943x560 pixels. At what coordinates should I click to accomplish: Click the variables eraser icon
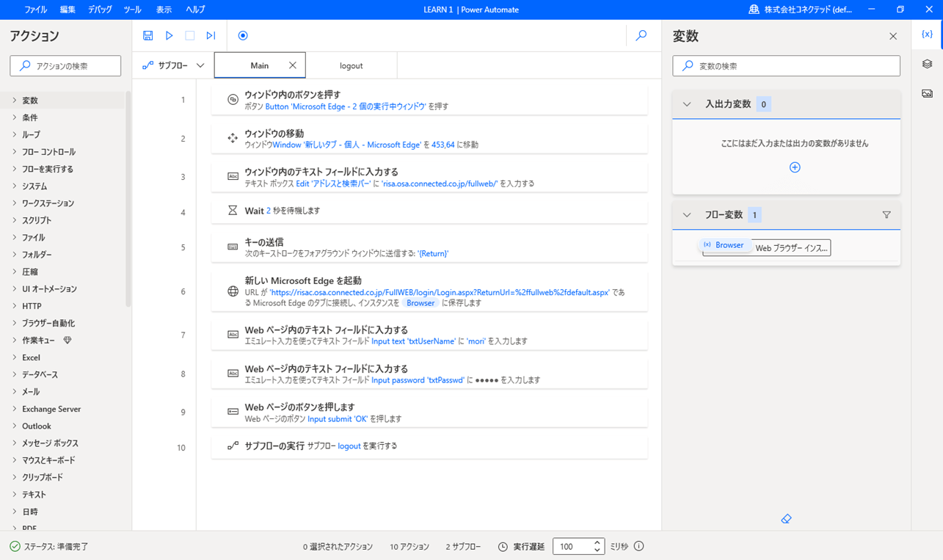point(786,519)
